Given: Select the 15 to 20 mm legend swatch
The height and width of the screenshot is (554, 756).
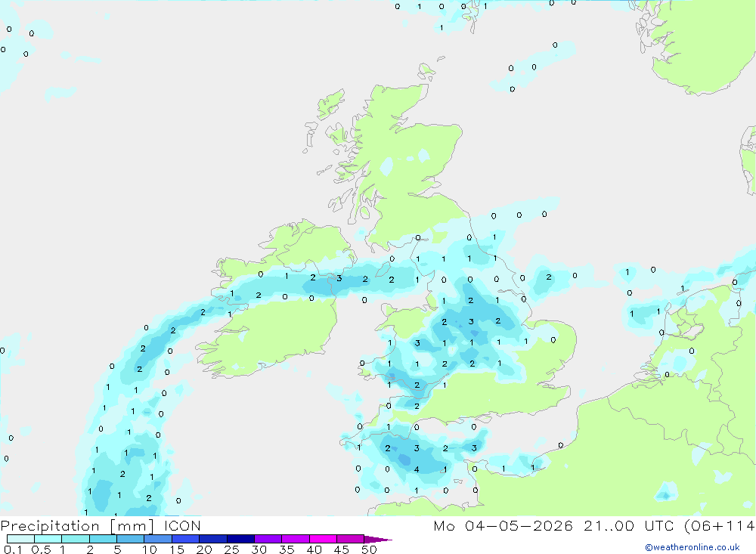Looking at the screenshot, I should tap(186, 539).
